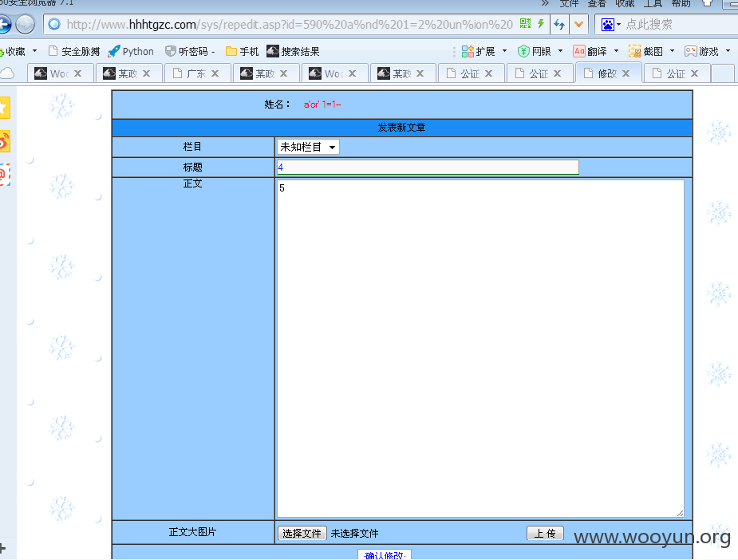Image resolution: width=738 pixels, height=560 pixels.
Task: Click the Weibo sidebar icon
Action: tap(4, 142)
